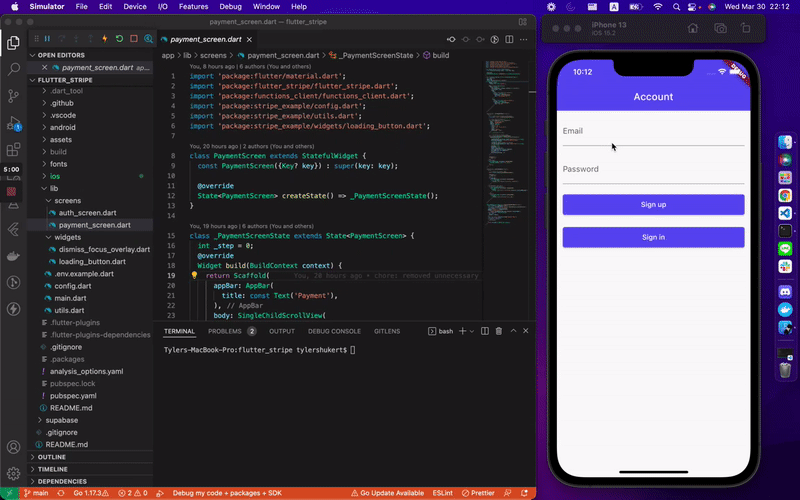The width and height of the screenshot is (800, 500).
Task: Close the terminal panel
Action: [x=526, y=331]
